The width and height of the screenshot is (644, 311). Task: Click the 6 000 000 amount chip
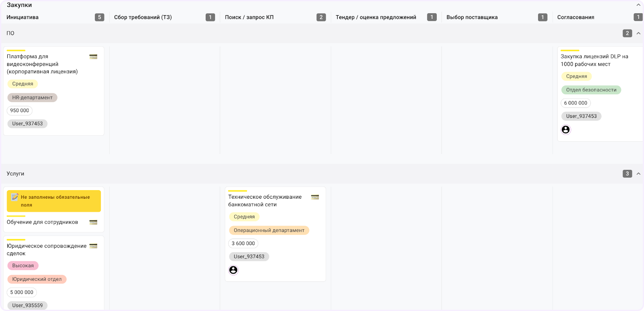(576, 103)
